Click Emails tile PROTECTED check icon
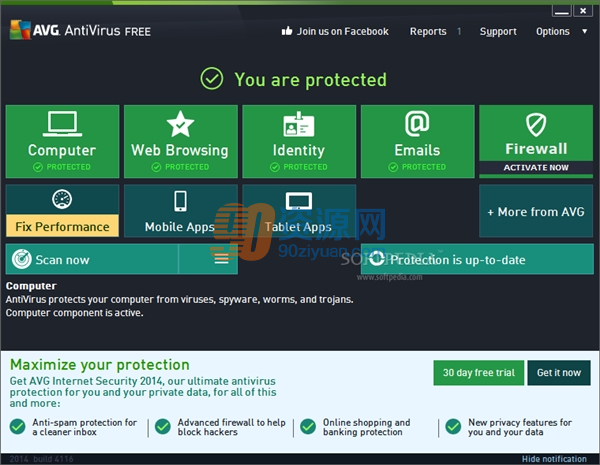This screenshot has height=465, width=600. [393, 167]
